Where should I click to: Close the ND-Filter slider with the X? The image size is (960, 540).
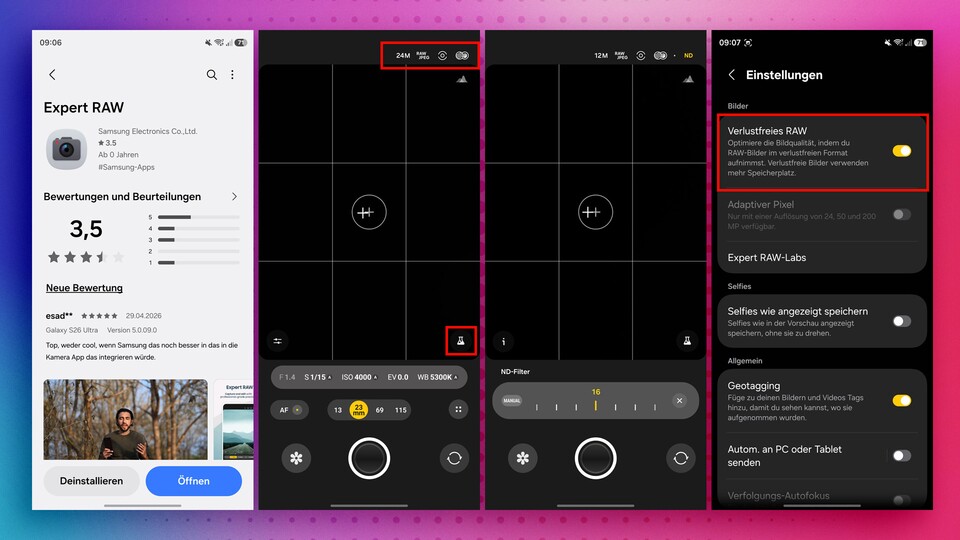pyautogui.click(x=680, y=401)
